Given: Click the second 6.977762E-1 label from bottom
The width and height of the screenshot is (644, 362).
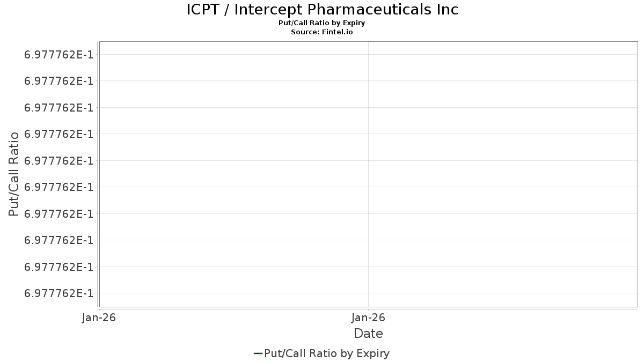Looking at the screenshot, I should (x=58, y=267).
